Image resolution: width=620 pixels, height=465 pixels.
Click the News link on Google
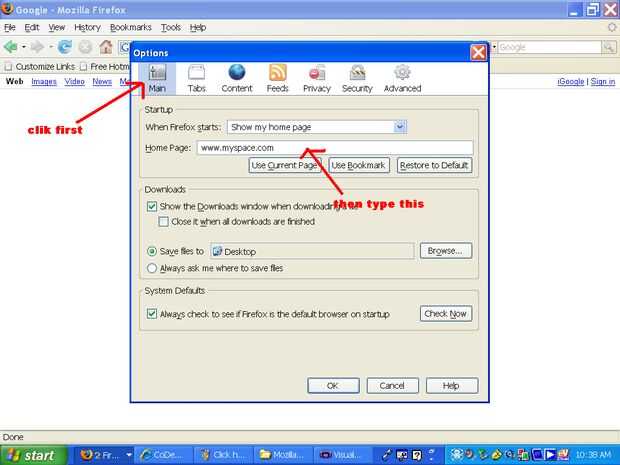coord(102,81)
